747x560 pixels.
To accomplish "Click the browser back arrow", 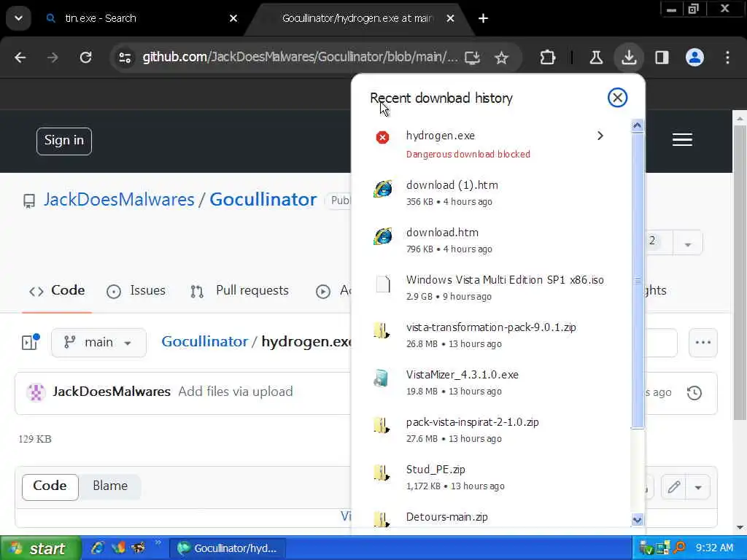I will (x=20, y=58).
